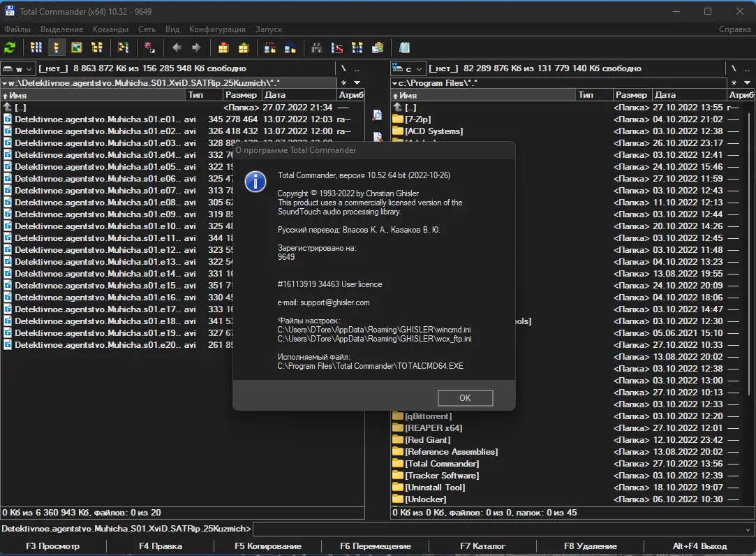Click the view file icon between panels
The image size is (756, 556).
378,115
